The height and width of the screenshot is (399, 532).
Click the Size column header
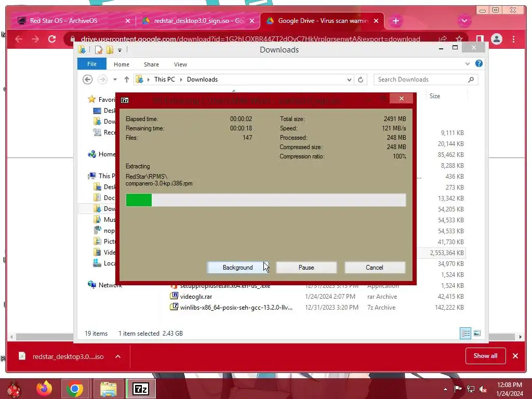pyautogui.click(x=435, y=96)
